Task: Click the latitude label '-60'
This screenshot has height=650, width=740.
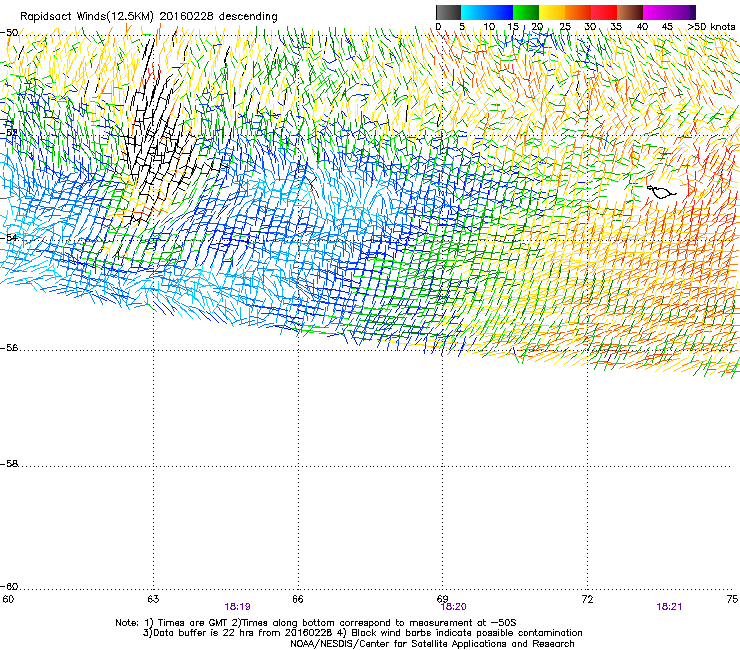Action: (9, 586)
